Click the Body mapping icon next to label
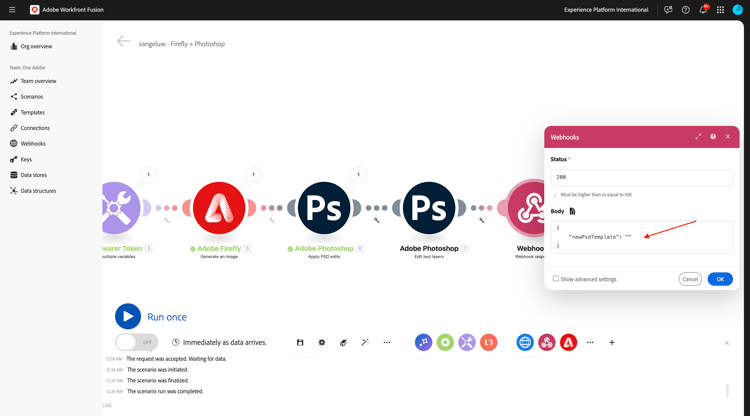The height and width of the screenshot is (416, 750). coord(573,211)
